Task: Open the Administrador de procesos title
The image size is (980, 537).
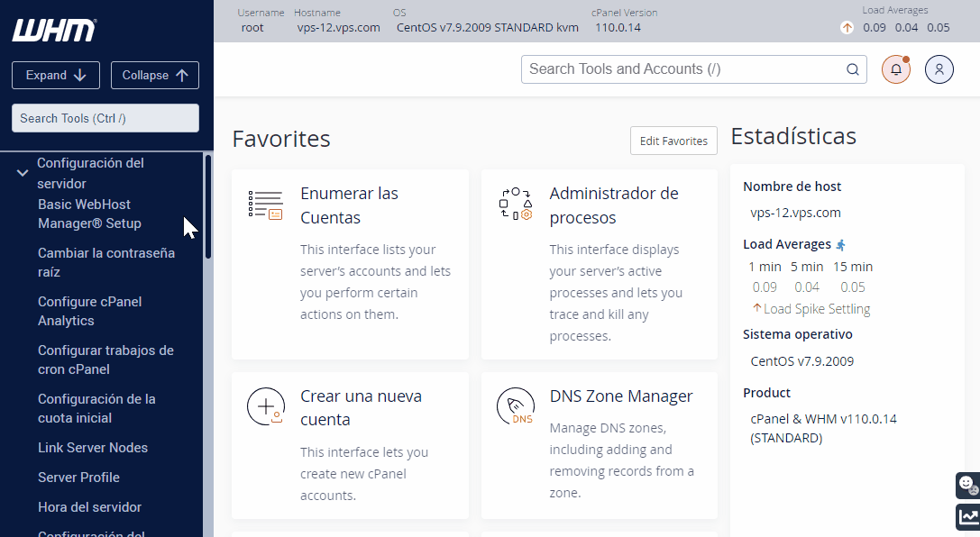Action: [x=614, y=205]
